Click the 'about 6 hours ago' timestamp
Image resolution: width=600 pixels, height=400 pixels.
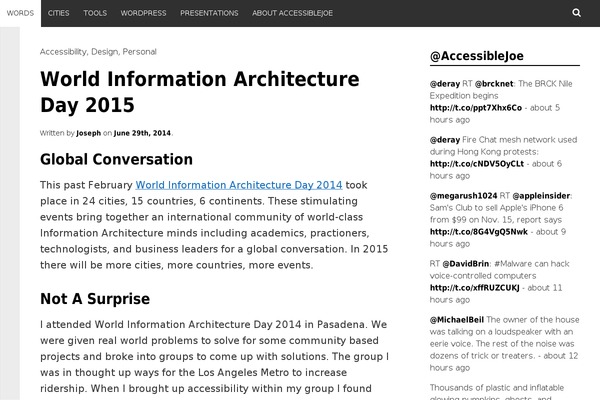[x=496, y=170]
